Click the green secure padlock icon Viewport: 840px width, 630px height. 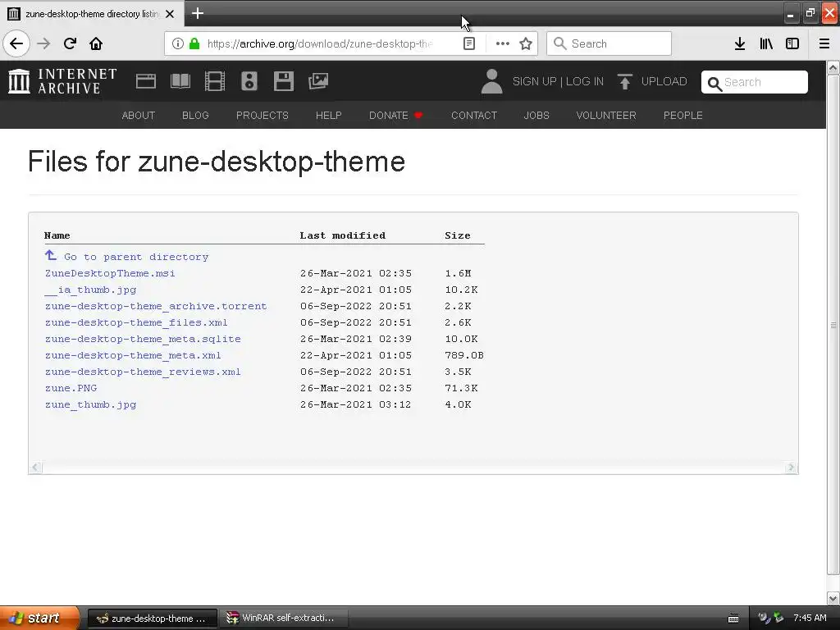point(194,43)
